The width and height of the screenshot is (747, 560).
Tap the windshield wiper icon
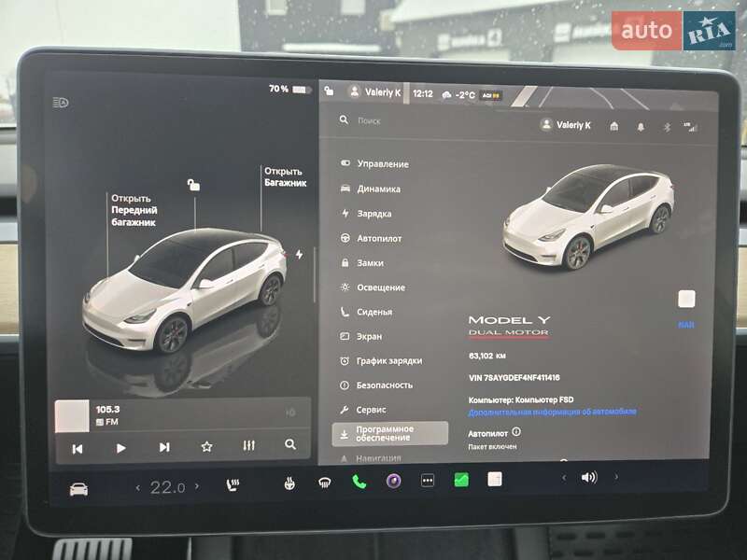[325, 483]
